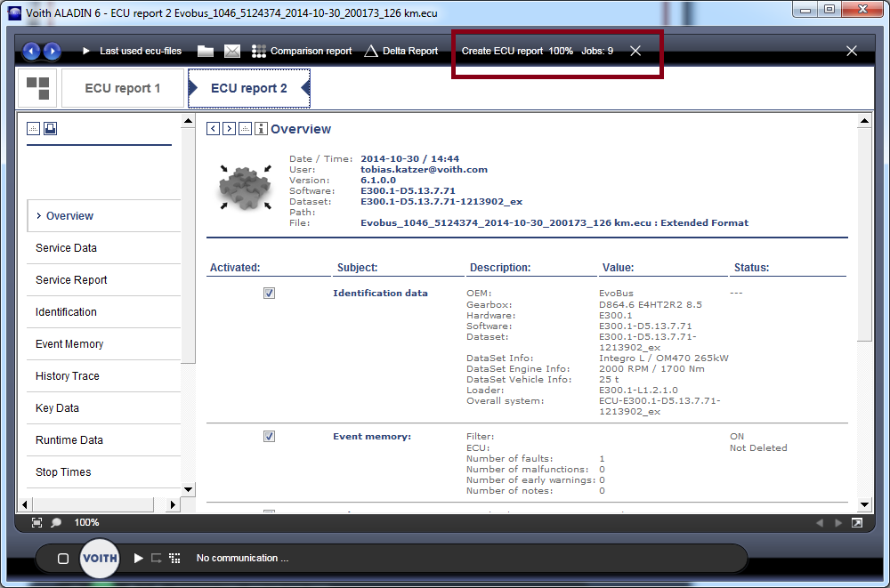Click the 100% zoom level indicator
The height and width of the screenshot is (588, 890).
(x=87, y=523)
